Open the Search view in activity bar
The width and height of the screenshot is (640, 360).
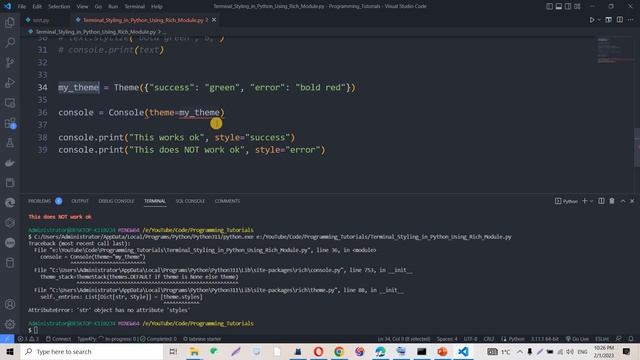coord(10,42)
